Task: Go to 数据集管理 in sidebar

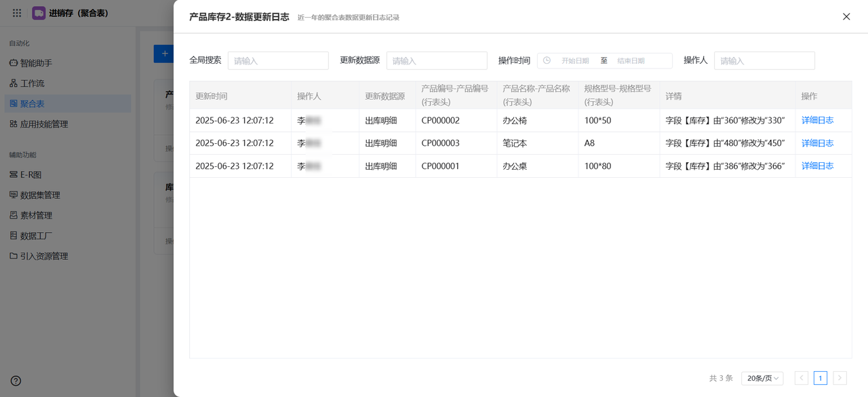Action: pos(40,195)
